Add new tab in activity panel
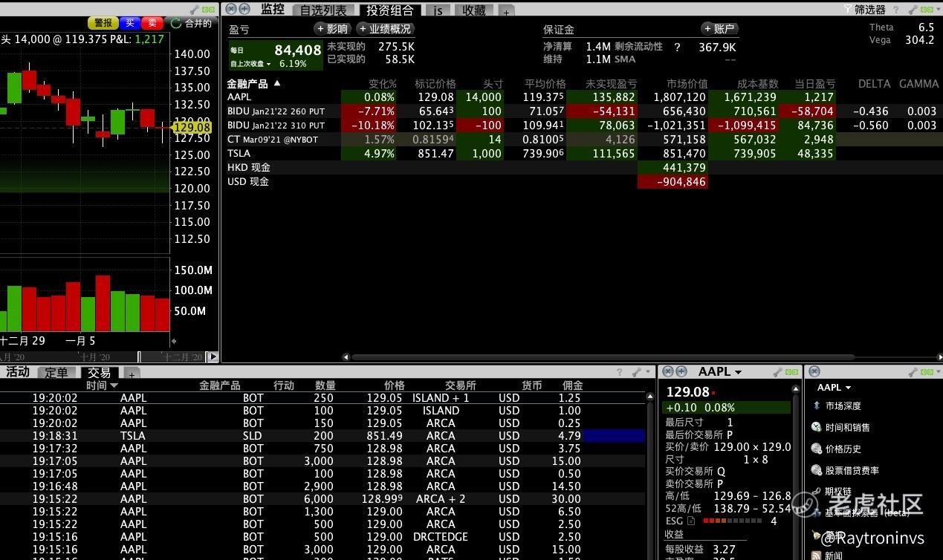This screenshot has height=560, width=943. [x=131, y=374]
